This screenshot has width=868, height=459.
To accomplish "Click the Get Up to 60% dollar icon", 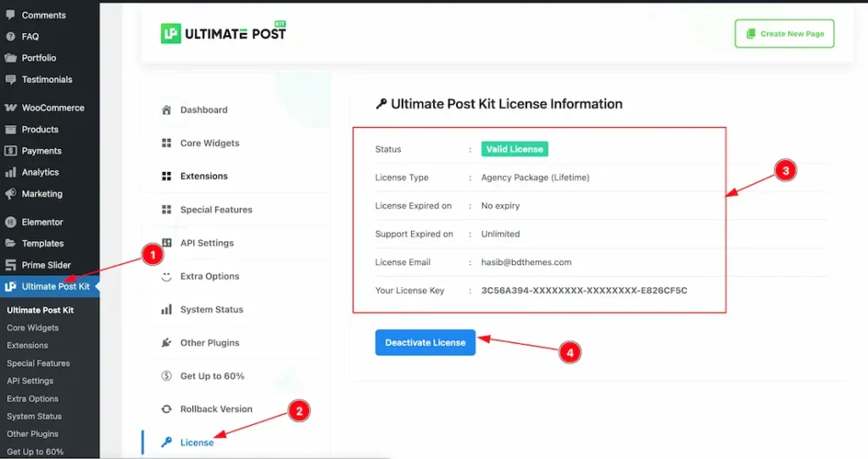I will [x=167, y=376].
